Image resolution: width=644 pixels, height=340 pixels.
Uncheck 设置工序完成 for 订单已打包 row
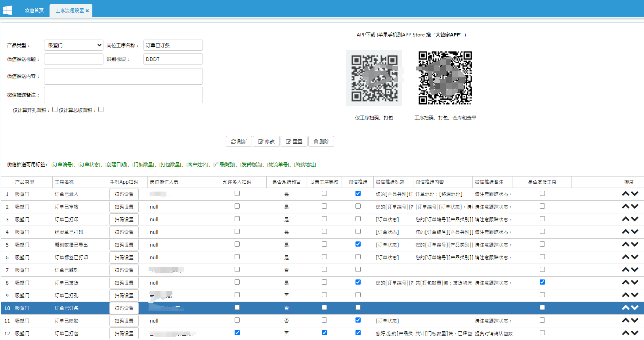[x=324, y=333]
